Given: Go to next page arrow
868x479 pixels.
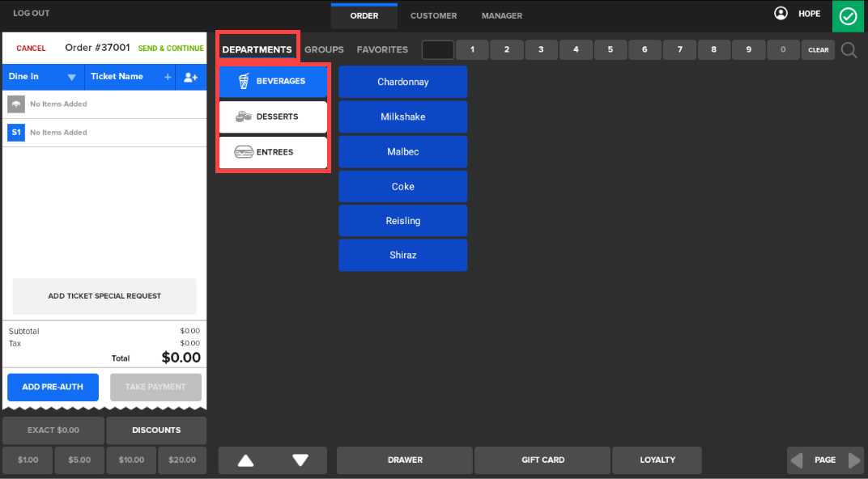Looking at the screenshot, I should click(x=854, y=460).
